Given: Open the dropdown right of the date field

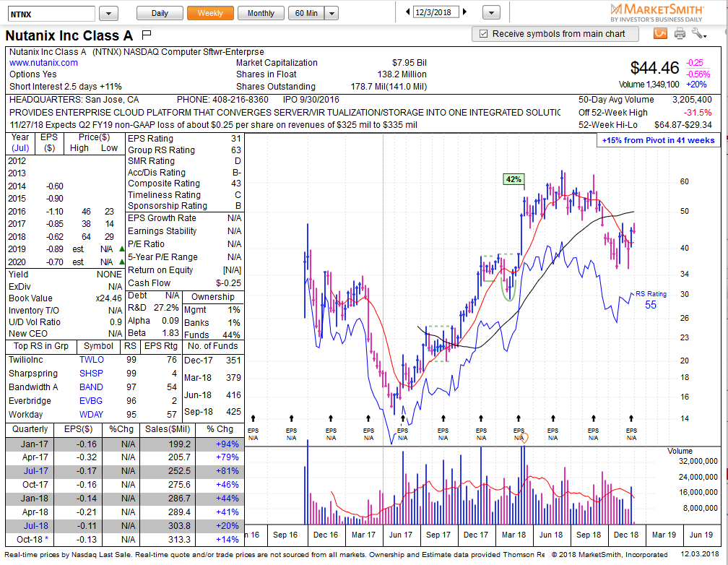Looking at the screenshot, I should click(491, 13).
